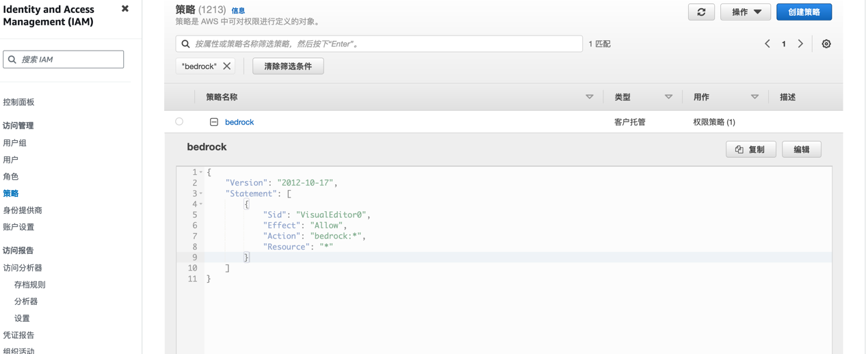Sort by 类型 column arrow
The image size is (868, 354).
point(669,97)
